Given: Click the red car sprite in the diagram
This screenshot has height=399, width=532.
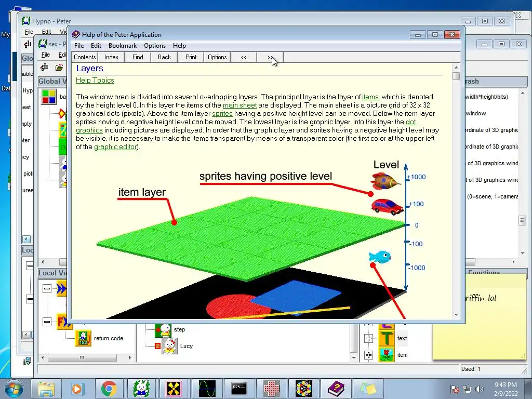Looking at the screenshot, I should click(387, 206).
